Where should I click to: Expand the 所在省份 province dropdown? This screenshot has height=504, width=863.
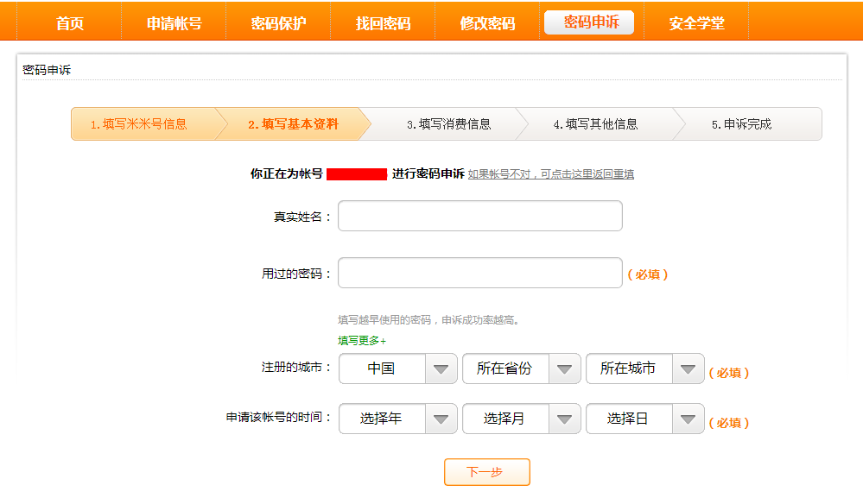(x=521, y=369)
